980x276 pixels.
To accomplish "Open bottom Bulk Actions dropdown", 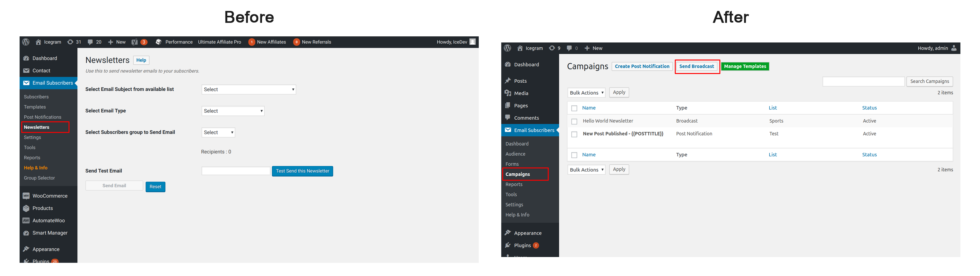I will 586,170.
